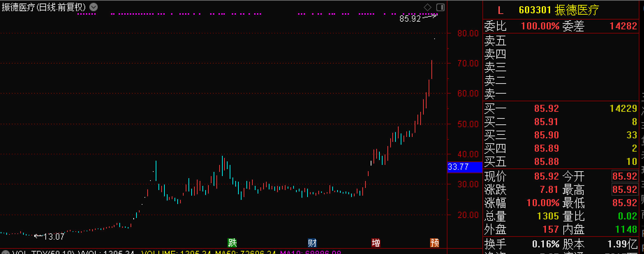
Task: Open the dropdown arrow beside the 振德医疗 chart title
Action: (94, 7)
